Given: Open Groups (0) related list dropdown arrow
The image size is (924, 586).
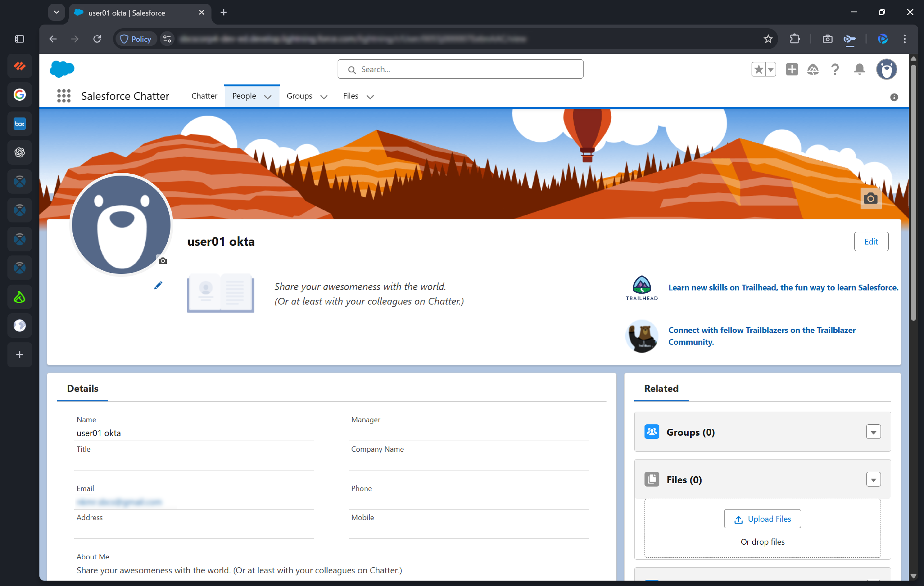Looking at the screenshot, I should pyautogui.click(x=873, y=432).
